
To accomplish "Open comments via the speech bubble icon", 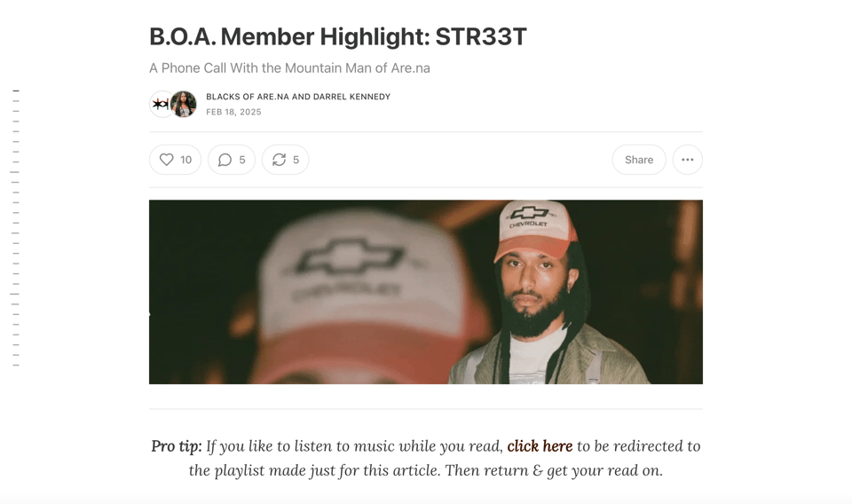I will click(x=225, y=160).
